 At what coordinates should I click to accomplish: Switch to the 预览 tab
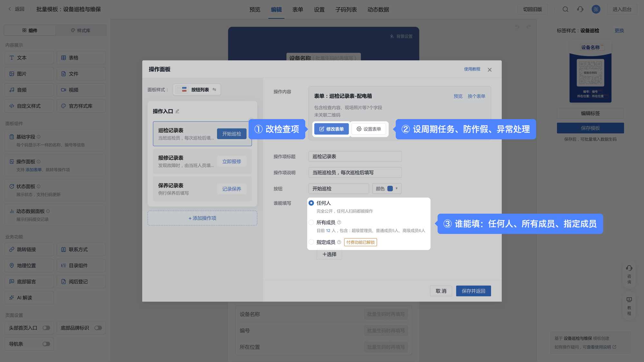(255, 10)
